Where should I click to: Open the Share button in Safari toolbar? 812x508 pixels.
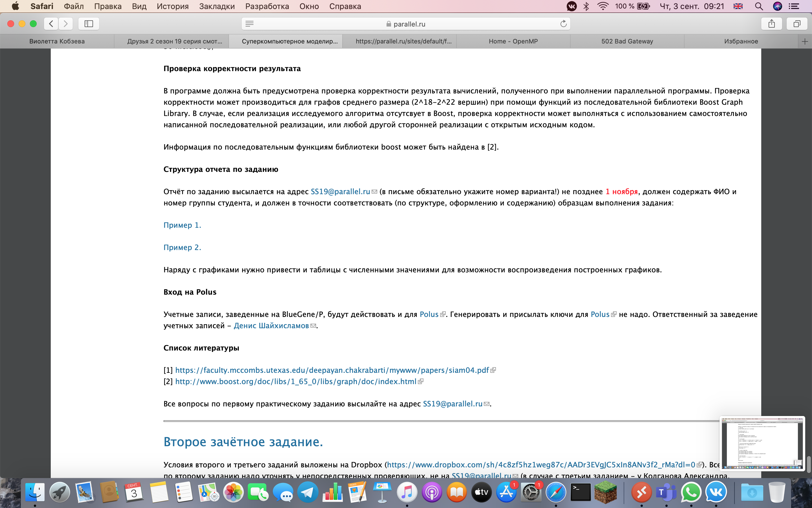click(x=772, y=23)
